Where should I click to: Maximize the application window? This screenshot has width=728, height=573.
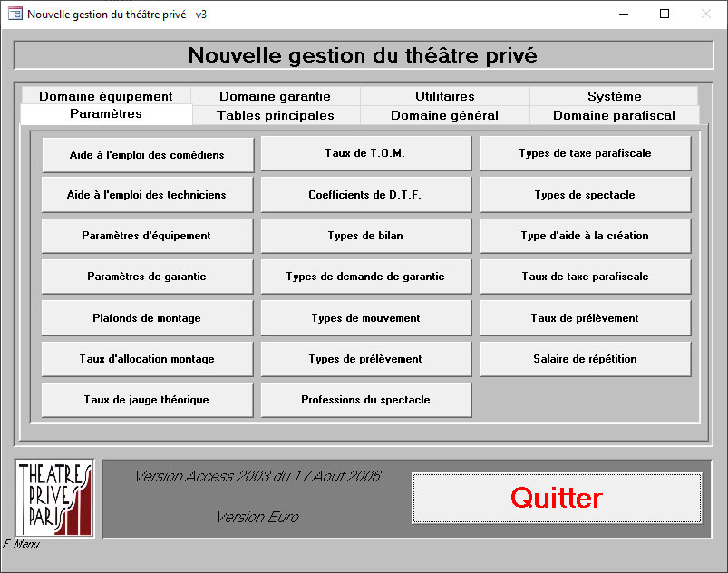(x=665, y=14)
